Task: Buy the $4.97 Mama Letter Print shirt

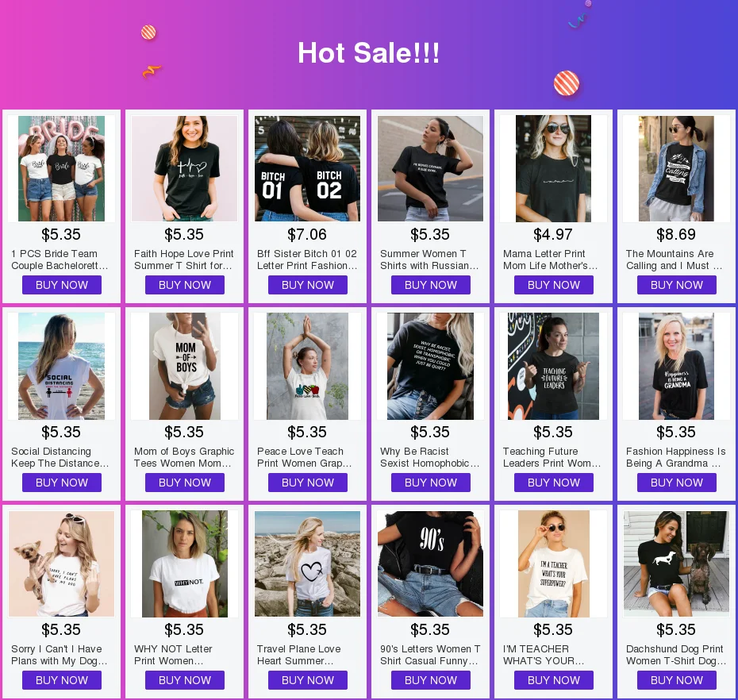Action: point(554,285)
